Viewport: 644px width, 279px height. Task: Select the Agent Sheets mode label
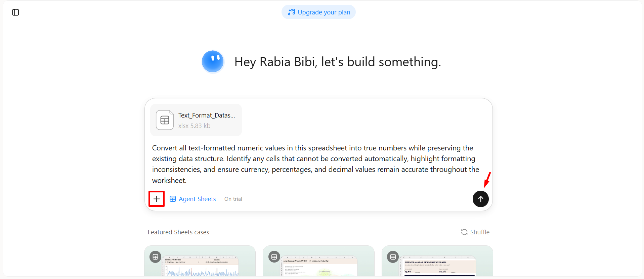pyautogui.click(x=197, y=199)
